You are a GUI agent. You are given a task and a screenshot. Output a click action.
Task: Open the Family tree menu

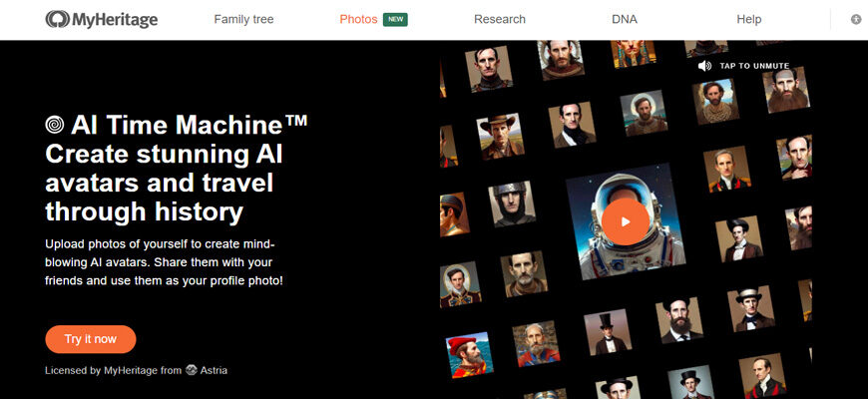point(243,19)
